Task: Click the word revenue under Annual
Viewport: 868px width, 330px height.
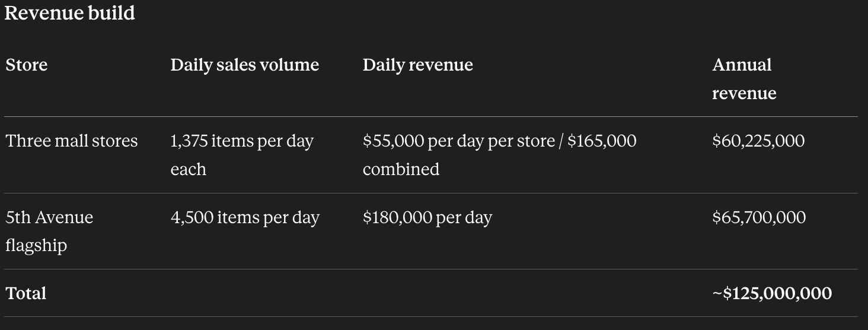Action: (x=744, y=93)
